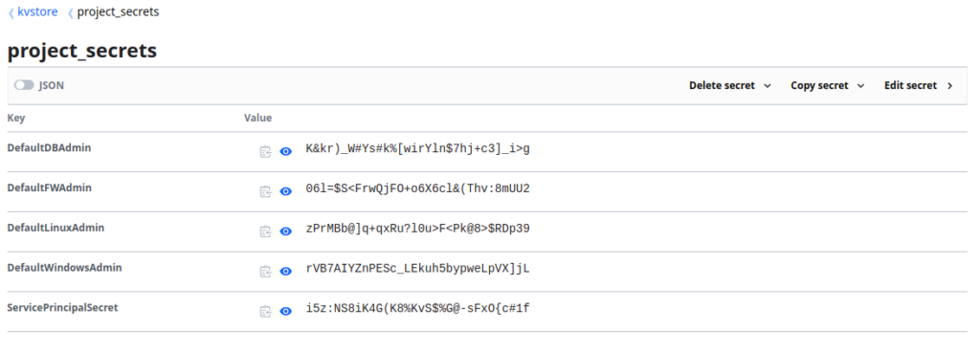The width and height of the screenshot is (980, 352).
Task: Open Edit secret
Action: 918,85
